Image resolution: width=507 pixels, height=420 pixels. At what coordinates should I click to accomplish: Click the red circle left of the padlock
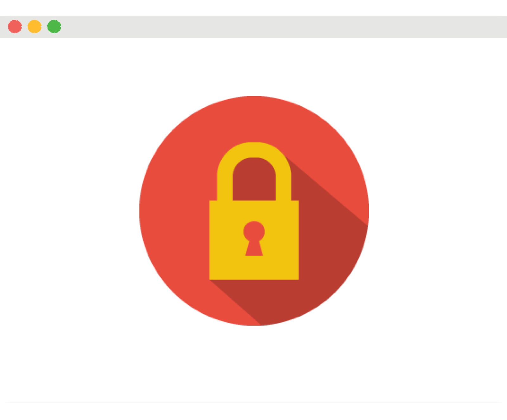coord(174,211)
